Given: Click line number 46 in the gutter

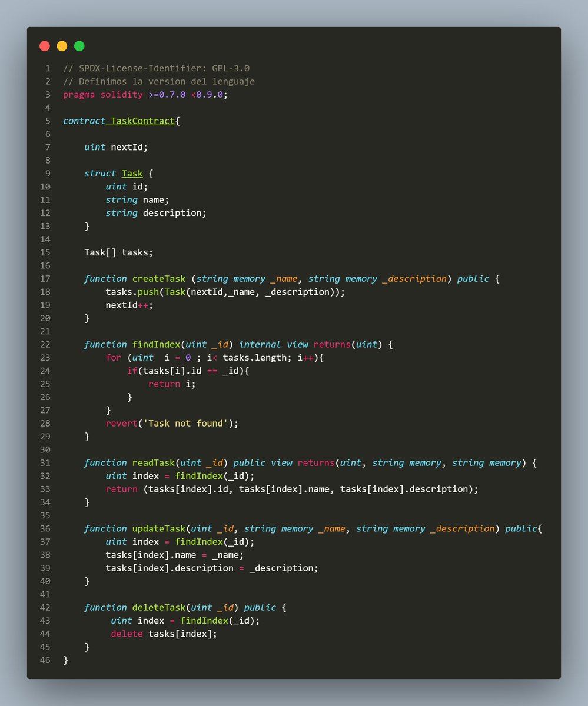Looking at the screenshot, I should click(45, 660).
